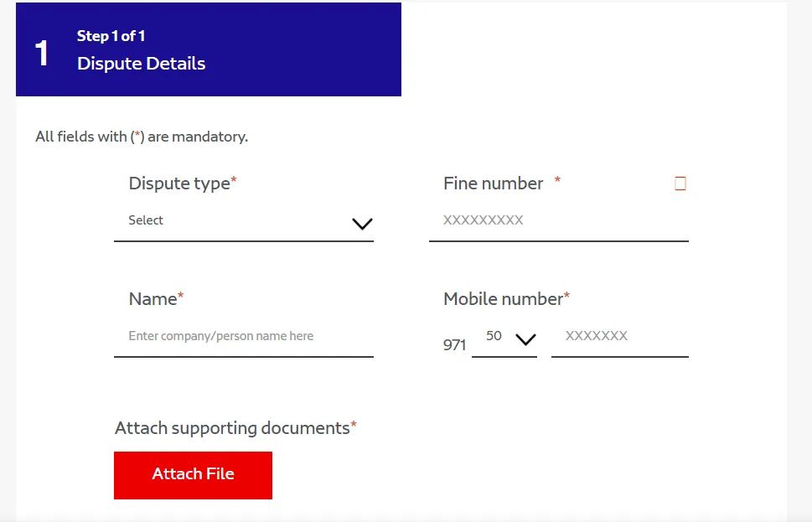Click the Dispute type chevron arrow
The width and height of the screenshot is (812, 522).
tap(362, 224)
